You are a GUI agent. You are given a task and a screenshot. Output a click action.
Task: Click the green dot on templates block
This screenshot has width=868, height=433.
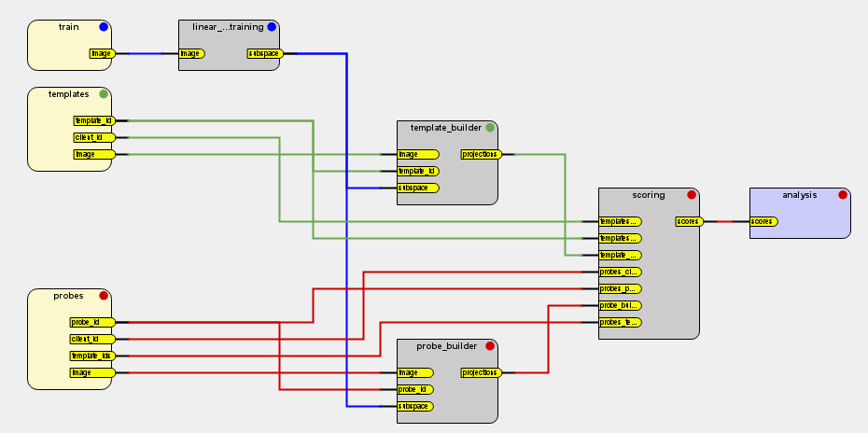tap(104, 94)
